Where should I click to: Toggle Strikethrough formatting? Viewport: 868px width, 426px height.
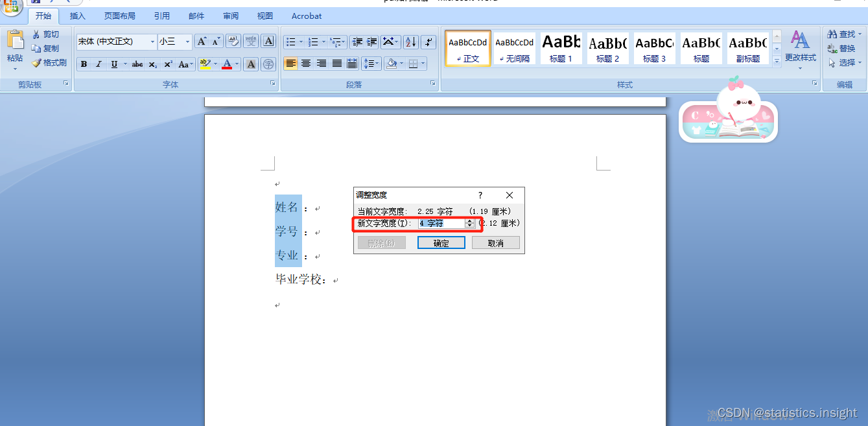tap(137, 64)
